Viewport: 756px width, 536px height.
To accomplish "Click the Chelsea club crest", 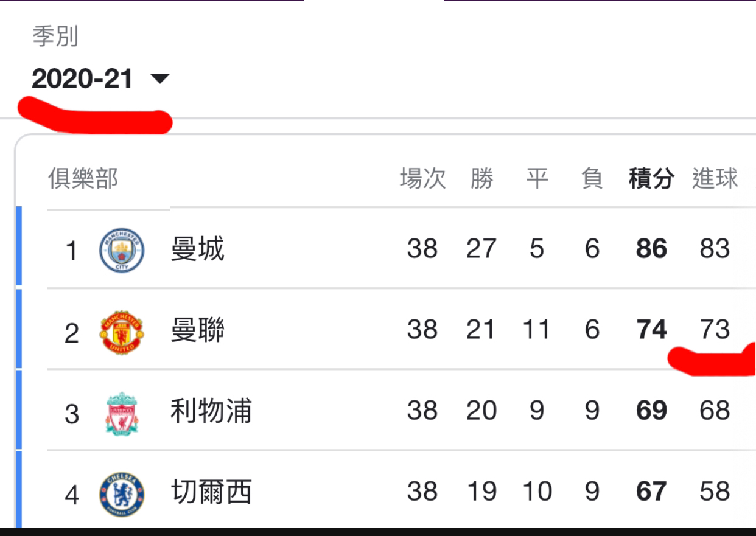I will [x=122, y=495].
